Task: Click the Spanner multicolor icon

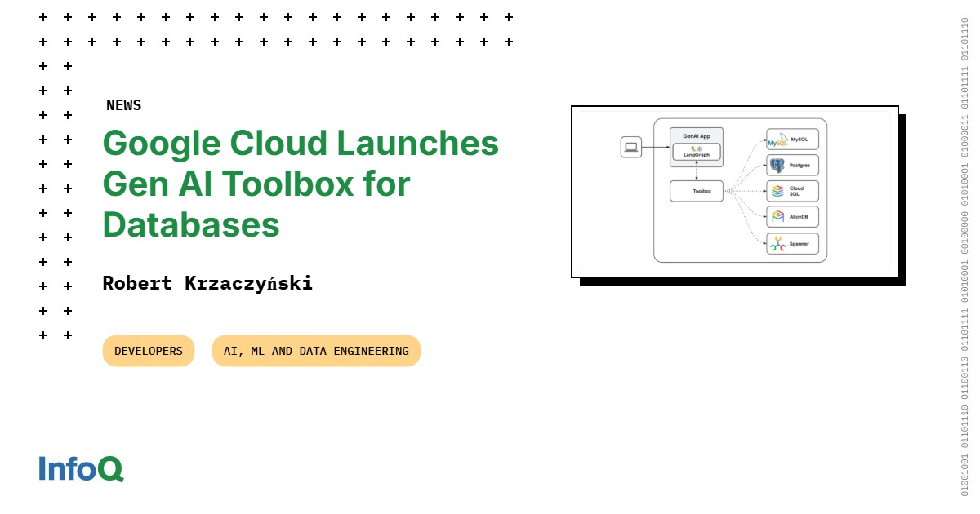Action: point(777,243)
